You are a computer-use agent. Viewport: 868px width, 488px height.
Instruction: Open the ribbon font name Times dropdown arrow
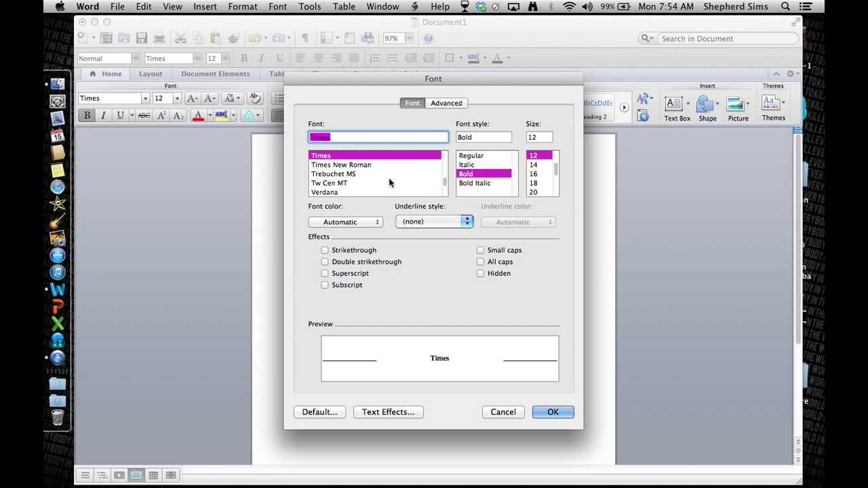[145, 98]
